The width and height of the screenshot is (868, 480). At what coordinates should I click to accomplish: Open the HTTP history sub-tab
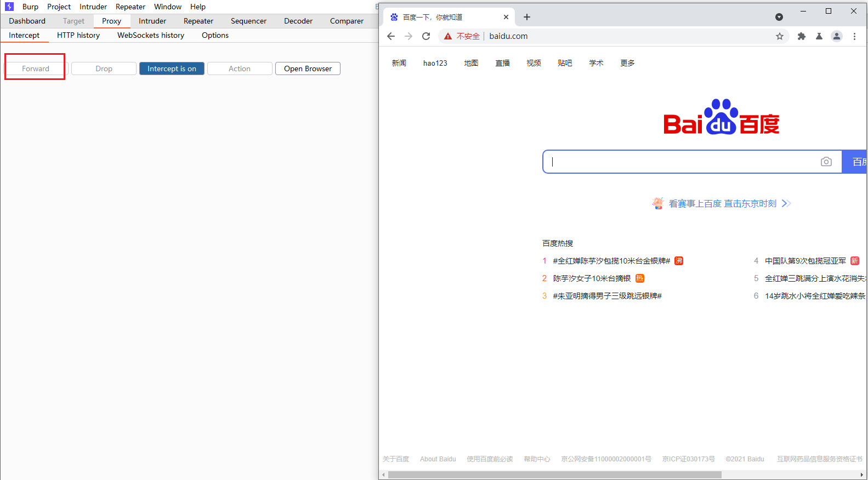click(x=78, y=35)
